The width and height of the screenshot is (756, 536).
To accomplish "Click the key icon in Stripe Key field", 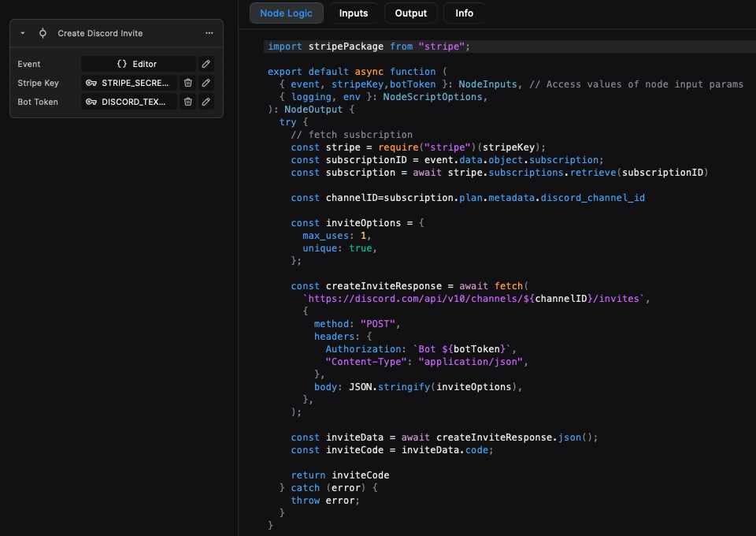I will [91, 83].
